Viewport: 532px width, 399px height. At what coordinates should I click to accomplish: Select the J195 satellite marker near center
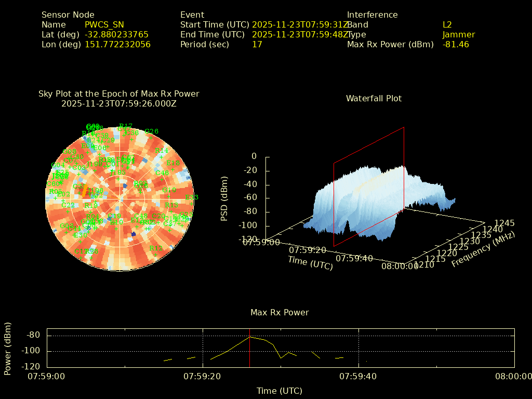(118, 179)
